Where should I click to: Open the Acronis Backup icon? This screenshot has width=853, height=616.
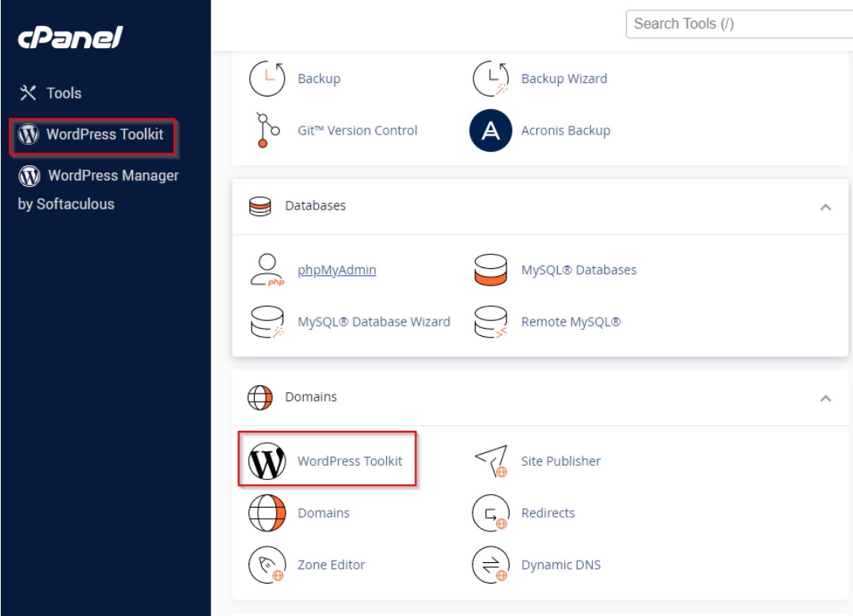[x=489, y=130]
